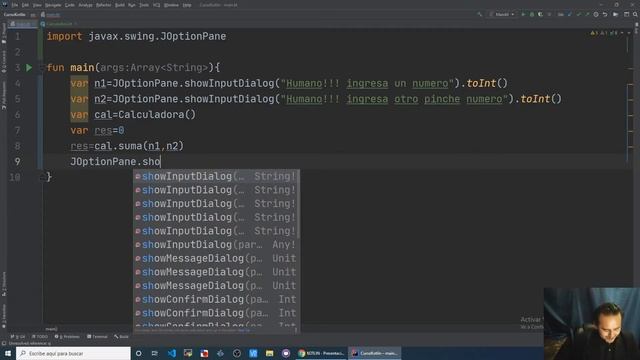Open Cortana circle on taskbar
This screenshot has height=360, width=640.
click(x=139, y=353)
